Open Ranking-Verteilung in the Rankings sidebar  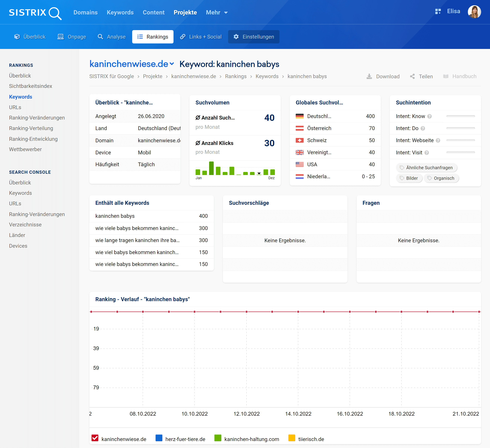31,128
